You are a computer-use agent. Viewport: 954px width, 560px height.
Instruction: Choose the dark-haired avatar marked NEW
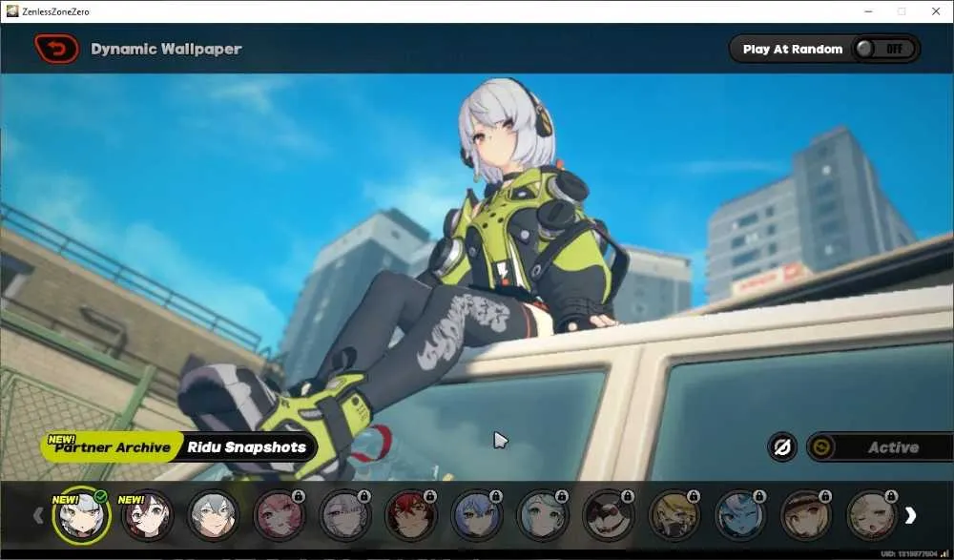(147, 515)
